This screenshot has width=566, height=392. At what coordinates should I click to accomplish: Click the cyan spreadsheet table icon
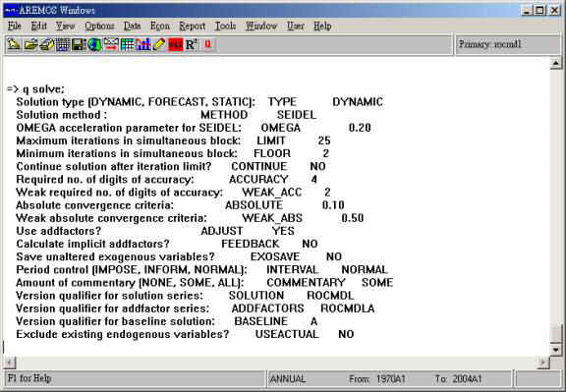click(127, 44)
